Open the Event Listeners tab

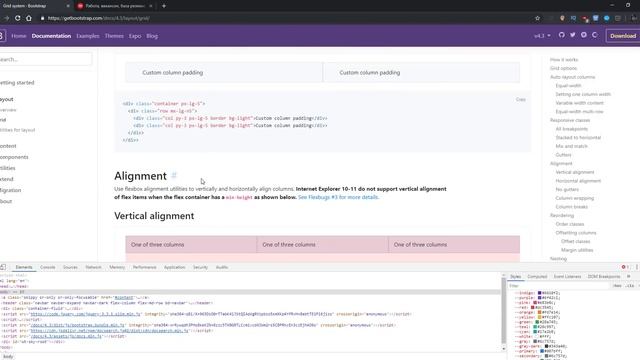tap(567, 276)
